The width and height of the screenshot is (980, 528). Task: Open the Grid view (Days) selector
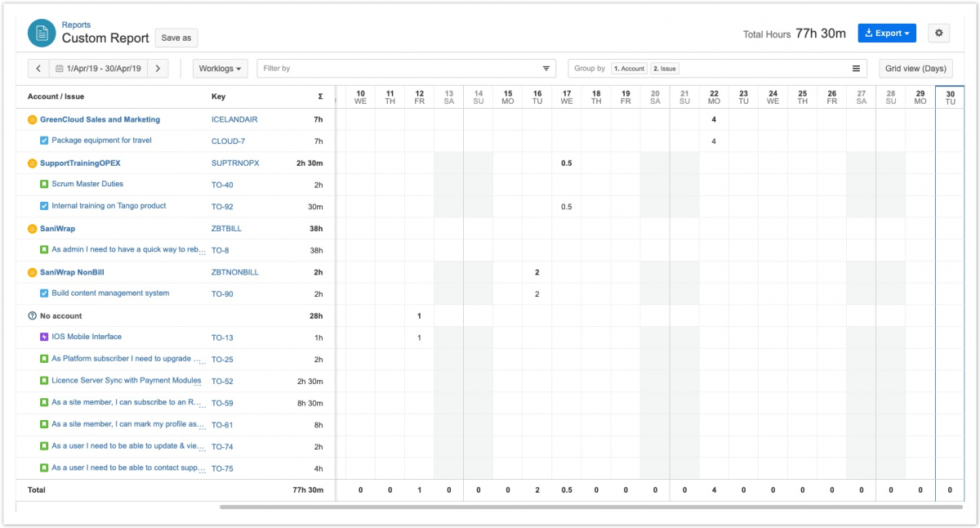tap(915, 69)
